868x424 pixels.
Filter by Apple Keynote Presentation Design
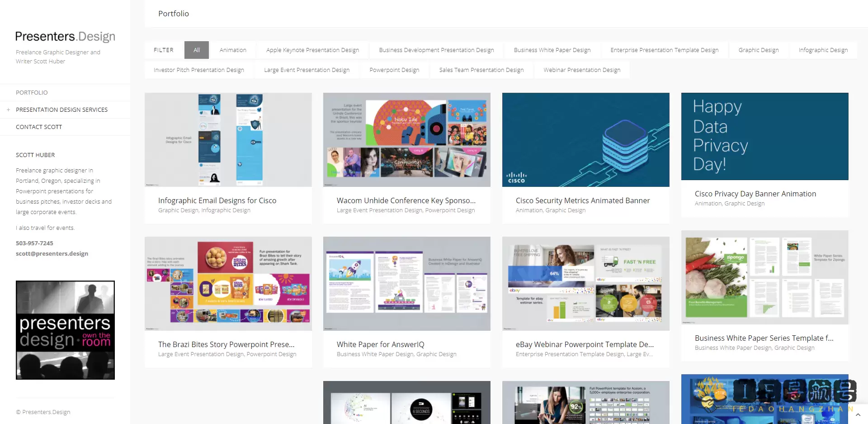(x=312, y=50)
